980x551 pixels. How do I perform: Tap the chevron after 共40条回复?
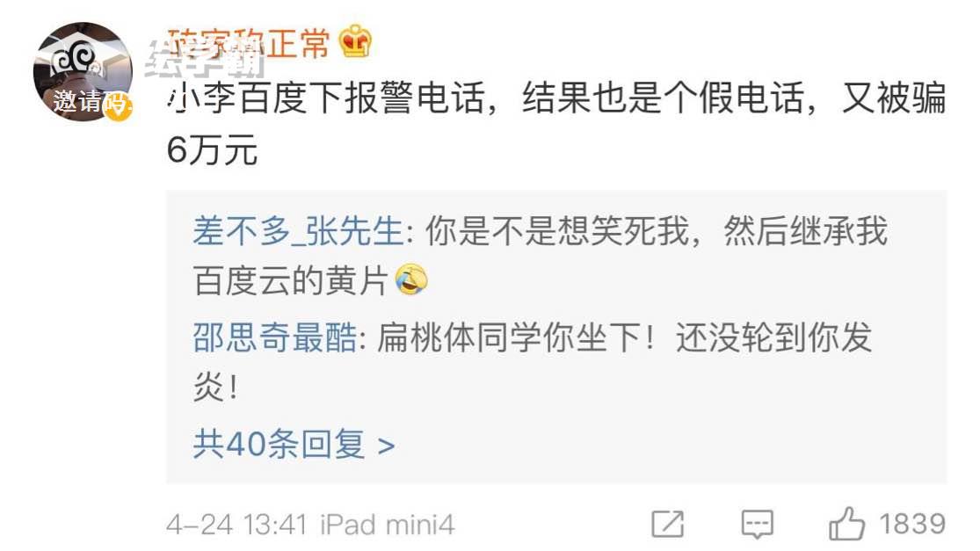(x=386, y=446)
